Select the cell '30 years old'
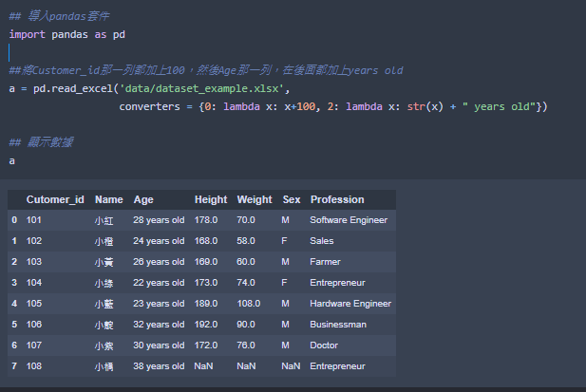 159,345
